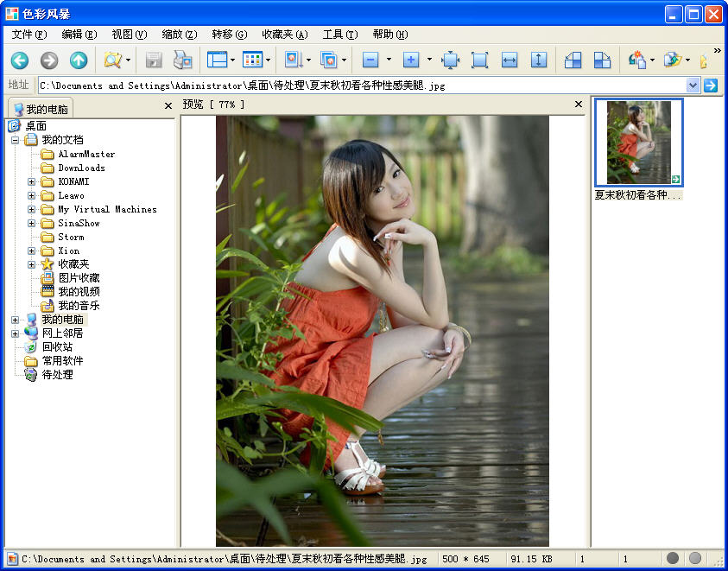Collapse the 我的文档 tree node
The height and width of the screenshot is (571, 728).
[15, 140]
